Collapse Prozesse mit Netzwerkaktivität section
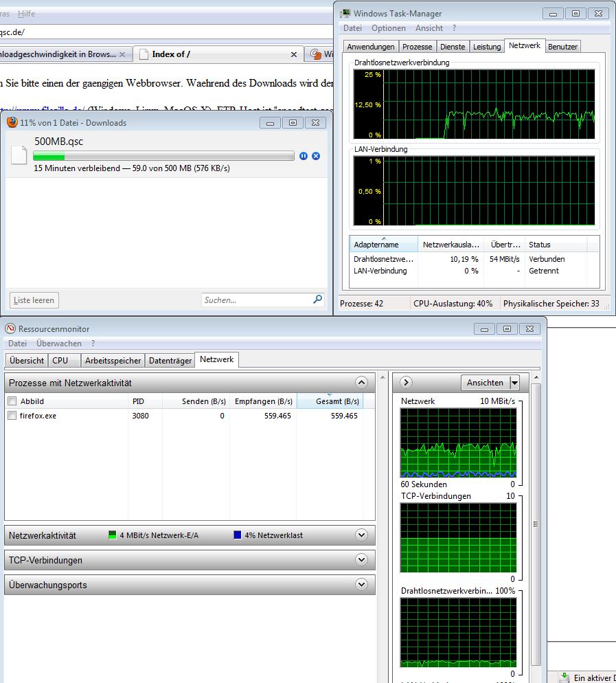616x683 pixels. click(361, 383)
